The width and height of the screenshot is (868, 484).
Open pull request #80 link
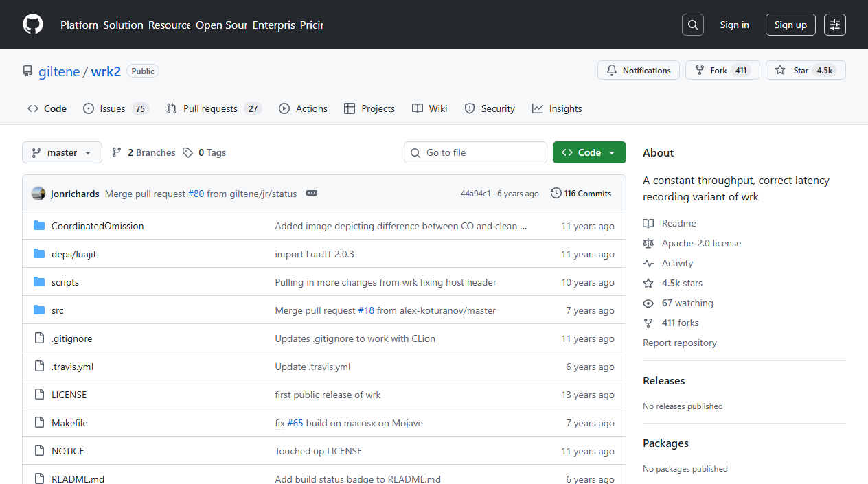pyautogui.click(x=196, y=194)
